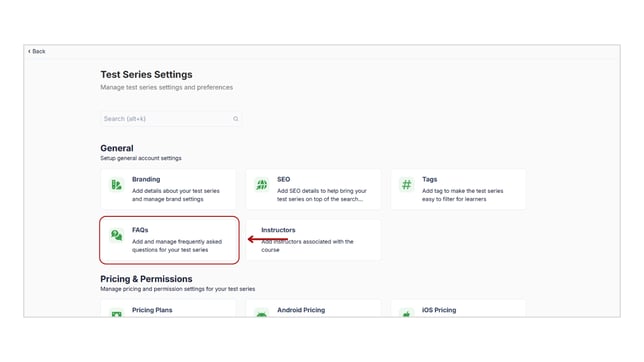Go back using the Back link
The image size is (644, 362).
pyautogui.click(x=37, y=51)
